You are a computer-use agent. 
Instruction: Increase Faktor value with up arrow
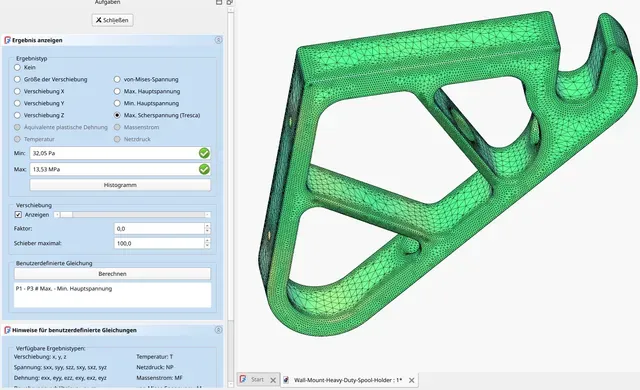pos(207,226)
